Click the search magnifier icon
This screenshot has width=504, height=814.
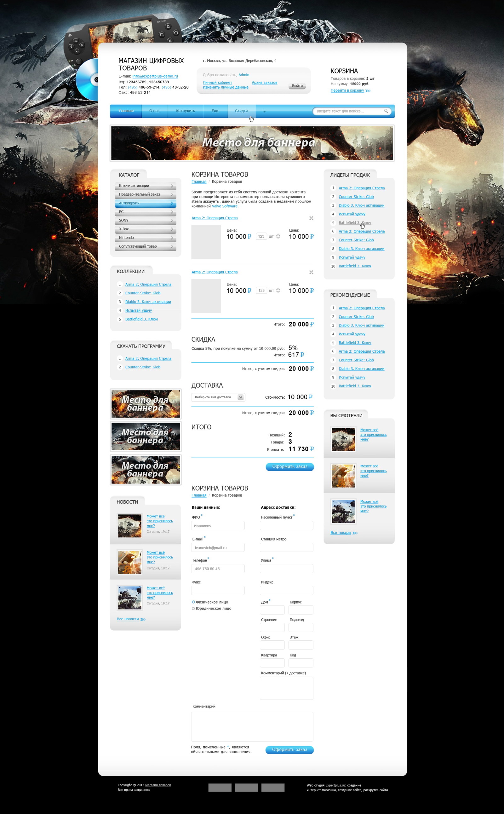[386, 111]
